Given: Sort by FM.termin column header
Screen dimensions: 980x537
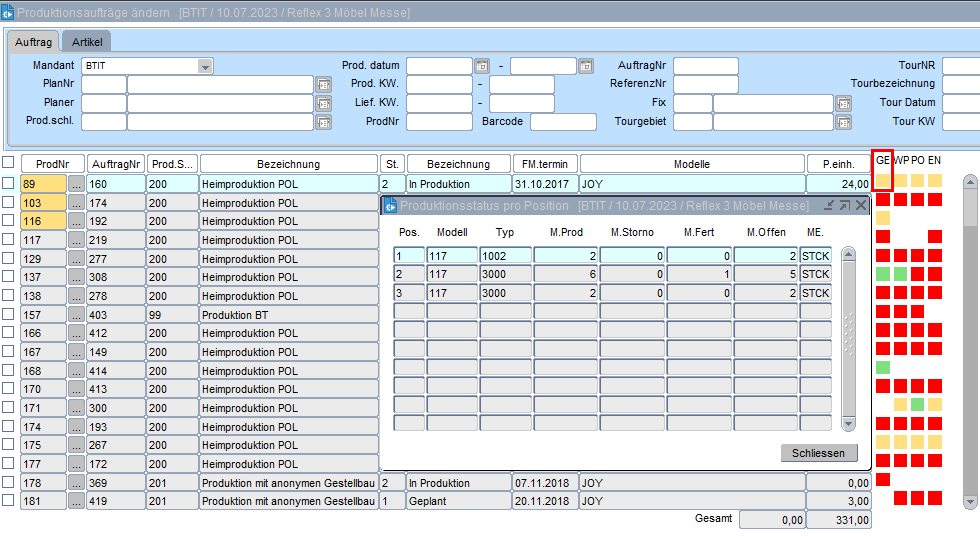Looking at the screenshot, I should click(545, 164).
